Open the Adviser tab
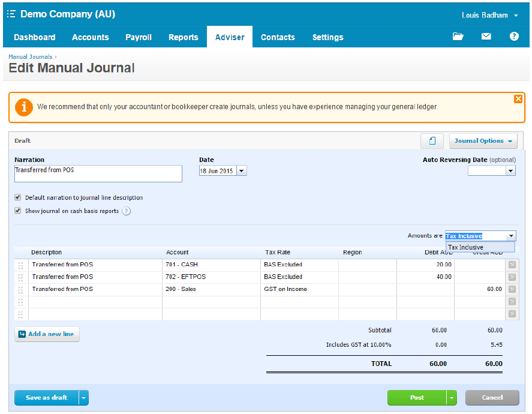Screen dimensions: 532x414 [x=230, y=37]
